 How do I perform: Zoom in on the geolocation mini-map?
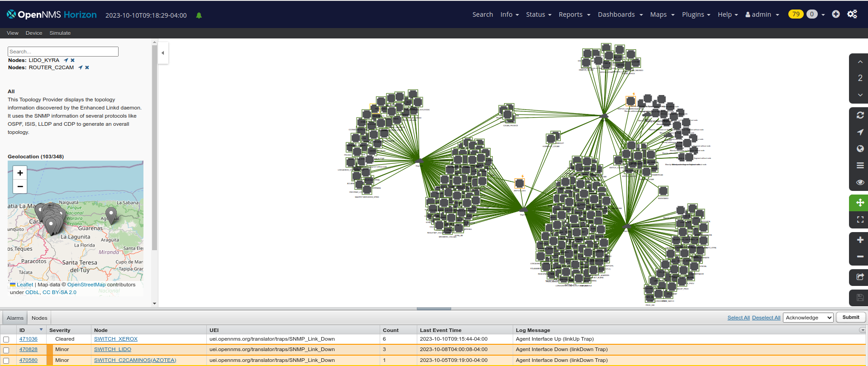[20, 173]
